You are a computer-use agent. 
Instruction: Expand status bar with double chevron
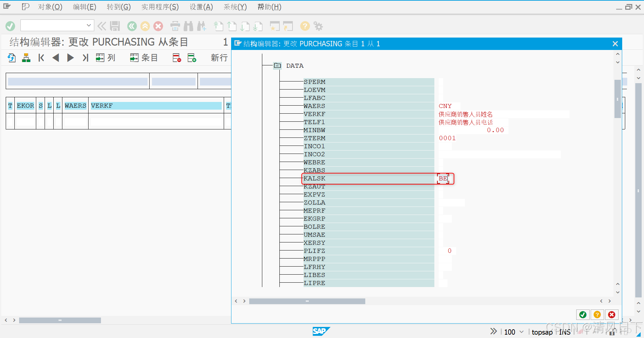493,332
